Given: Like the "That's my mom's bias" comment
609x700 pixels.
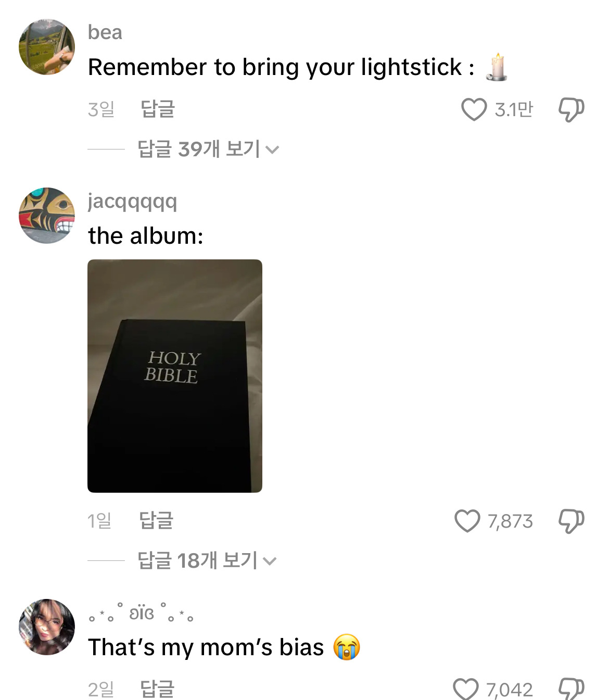Looking at the screenshot, I should point(466,689).
